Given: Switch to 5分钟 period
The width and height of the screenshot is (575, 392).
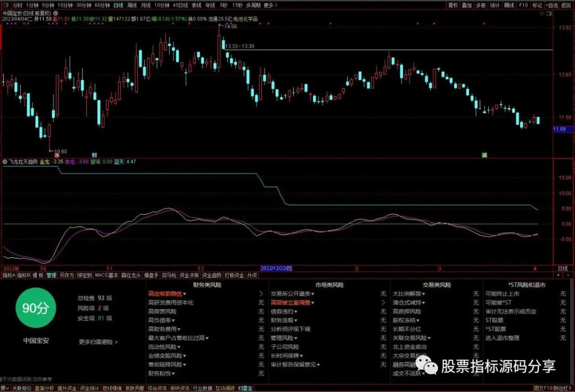Looking at the screenshot, I should (x=48, y=5).
